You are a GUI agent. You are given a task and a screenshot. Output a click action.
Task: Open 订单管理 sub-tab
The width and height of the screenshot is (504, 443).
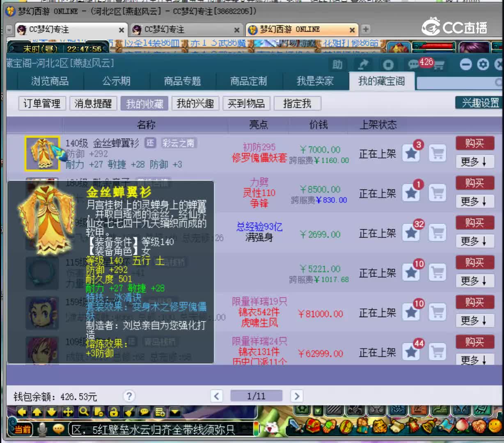coord(42,103)
